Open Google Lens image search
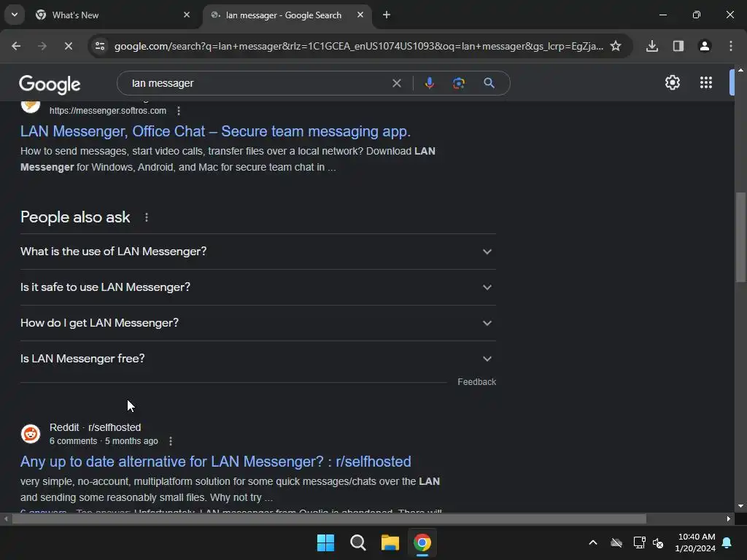 (x=458, y=83)
